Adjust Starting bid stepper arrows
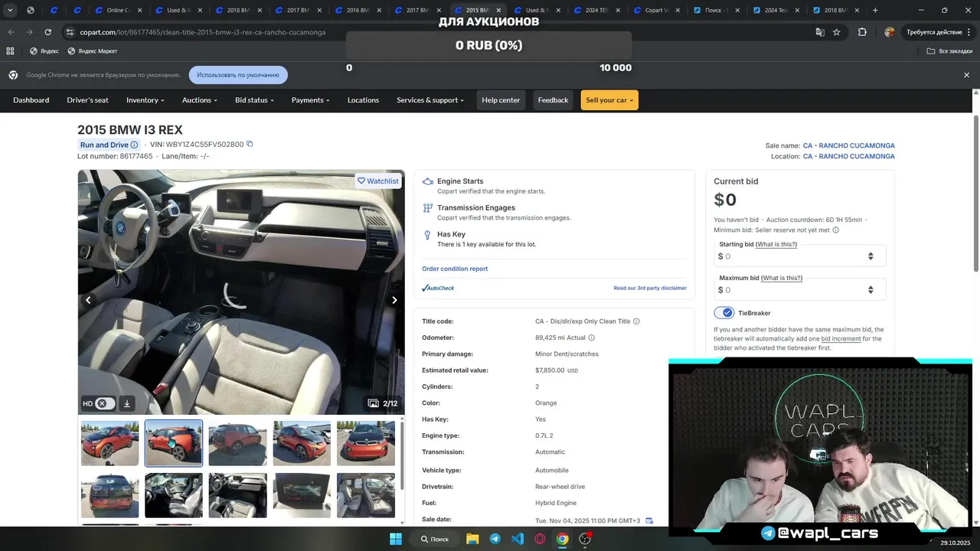This screenshot has height=551, width=980. (871, 256)
